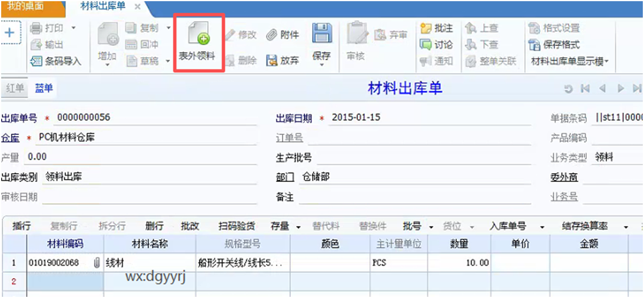Viewport: 644px width, 298px height.
Task: Click the 增加 add document icon
Action: point(108,34)
